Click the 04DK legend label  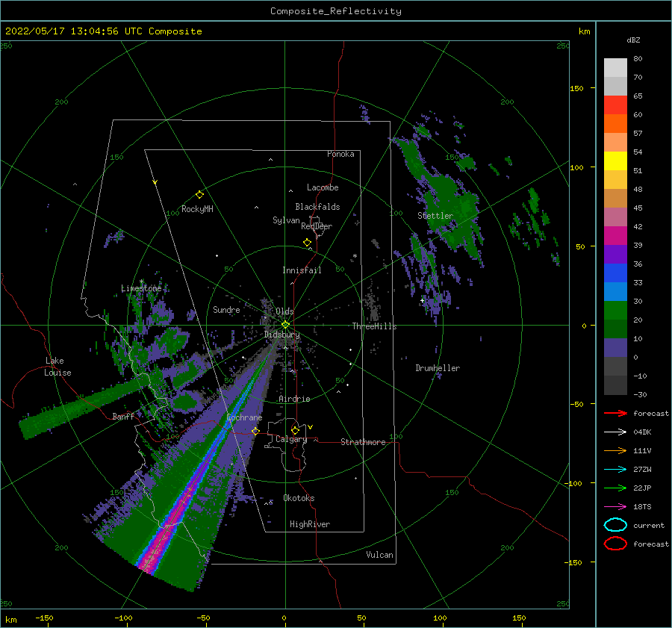642,432
